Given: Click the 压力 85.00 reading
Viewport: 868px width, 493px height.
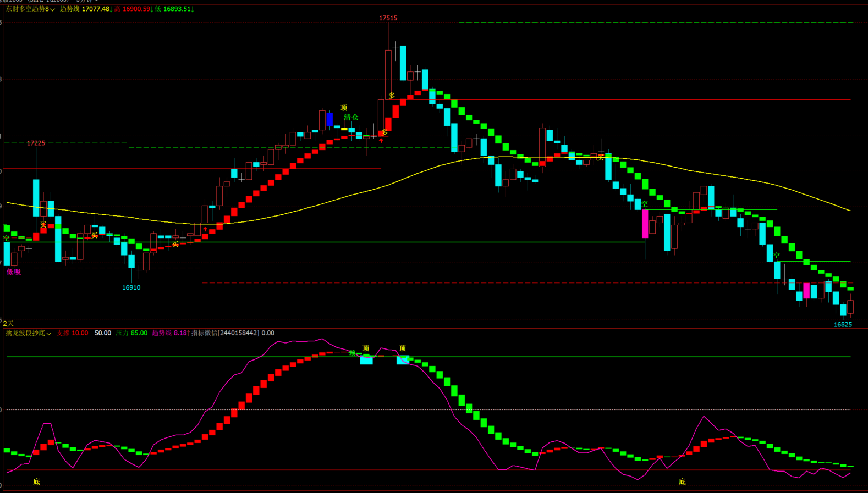Looking at the screenshot, I should (x=131, y=333).
